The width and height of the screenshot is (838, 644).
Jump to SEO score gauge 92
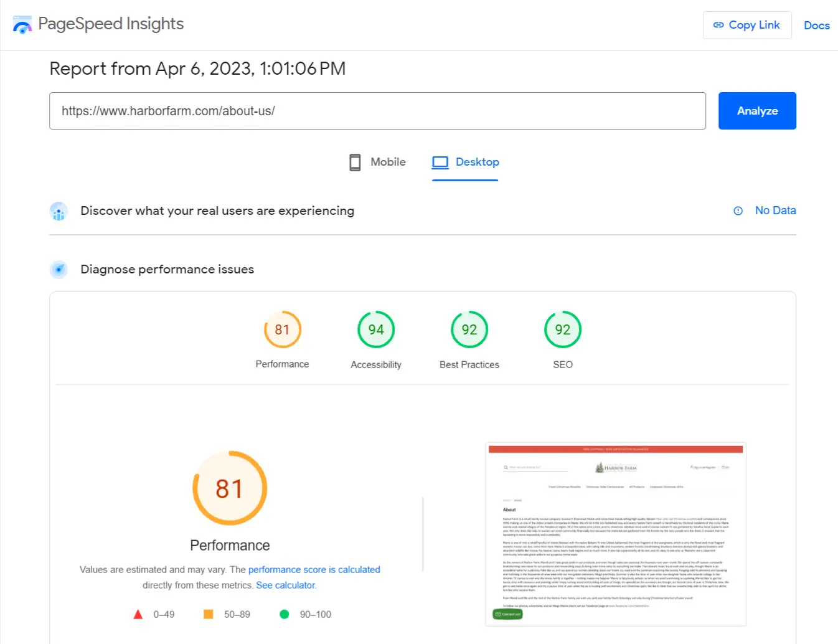coord(563,329)
